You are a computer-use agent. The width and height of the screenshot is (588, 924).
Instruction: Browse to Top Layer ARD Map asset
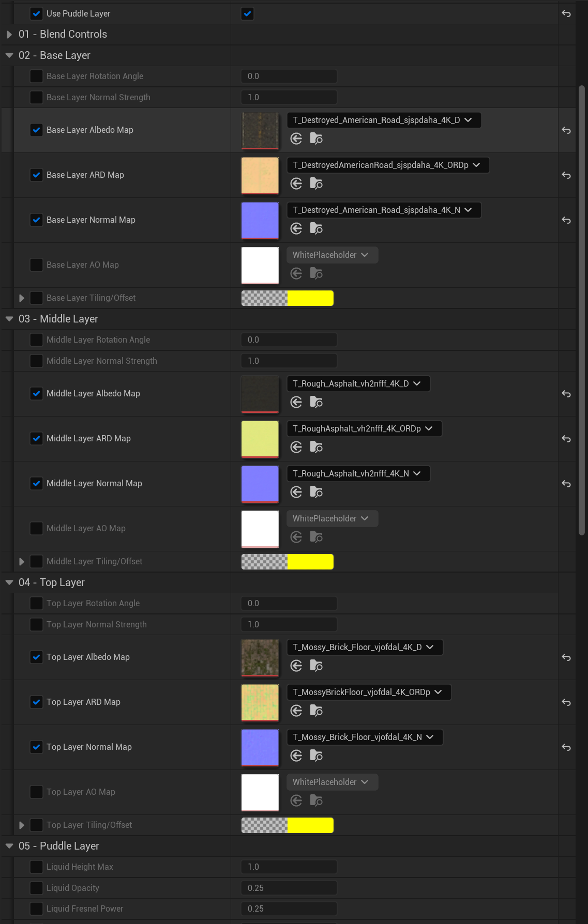click(x=316, y=711)
